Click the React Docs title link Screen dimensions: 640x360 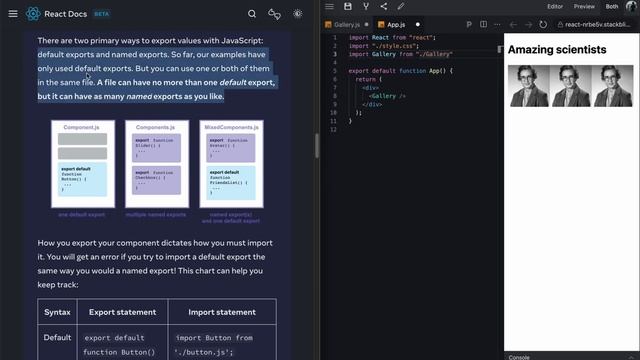[65, 14]
